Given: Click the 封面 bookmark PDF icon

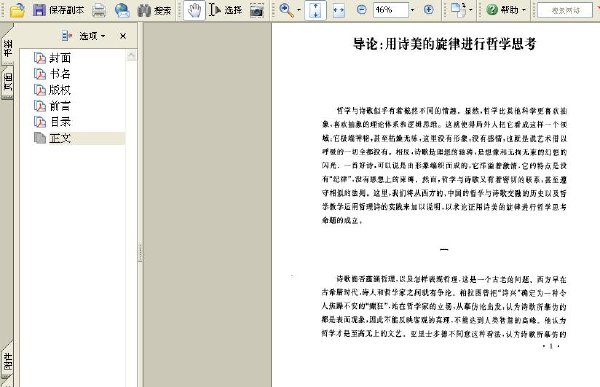Looking at the screenshot, I should (x=40, y=58).
